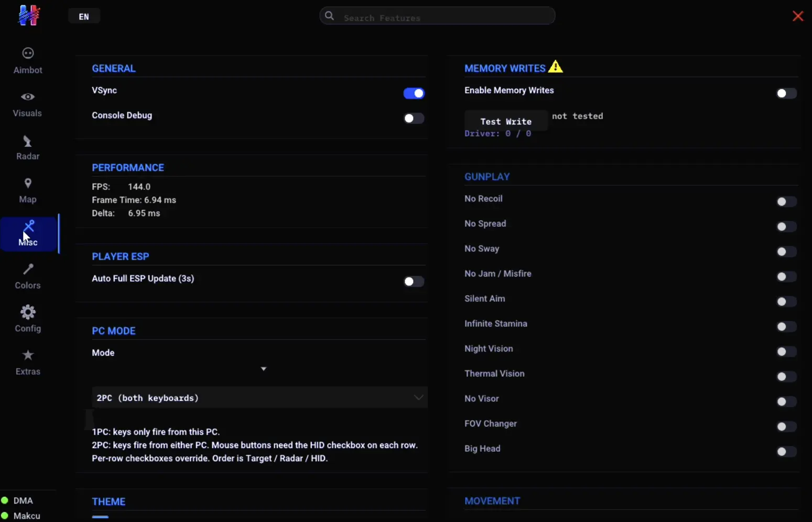Turn on the Night Vision toggle
This screenshot has height=522, width=812.
(786, 351)
